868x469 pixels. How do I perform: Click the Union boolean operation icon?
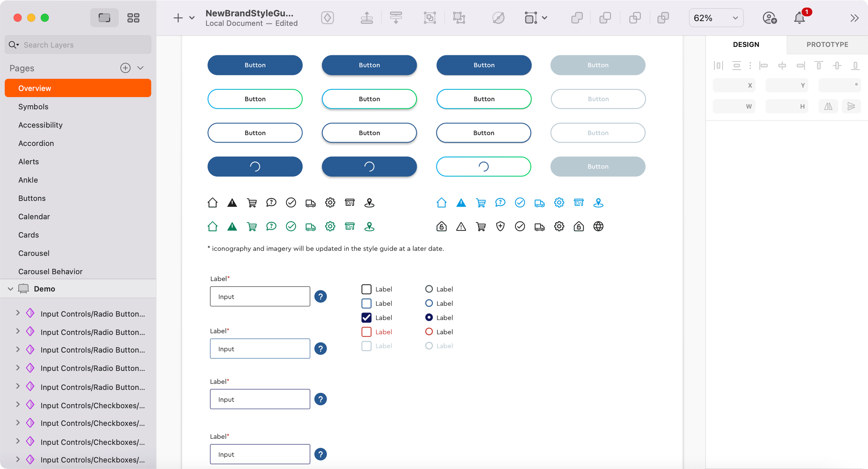coord(577,18)
